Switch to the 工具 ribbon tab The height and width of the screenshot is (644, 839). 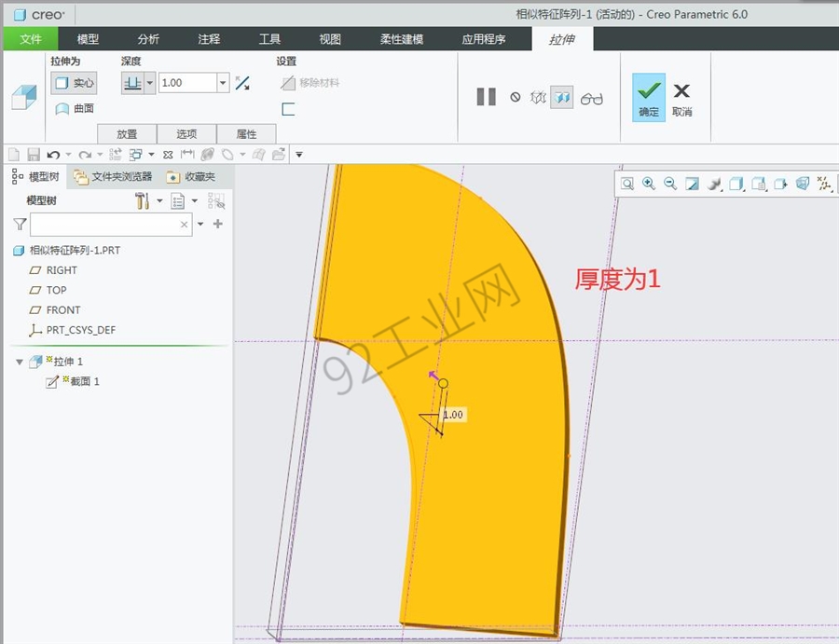click(269, 39)
